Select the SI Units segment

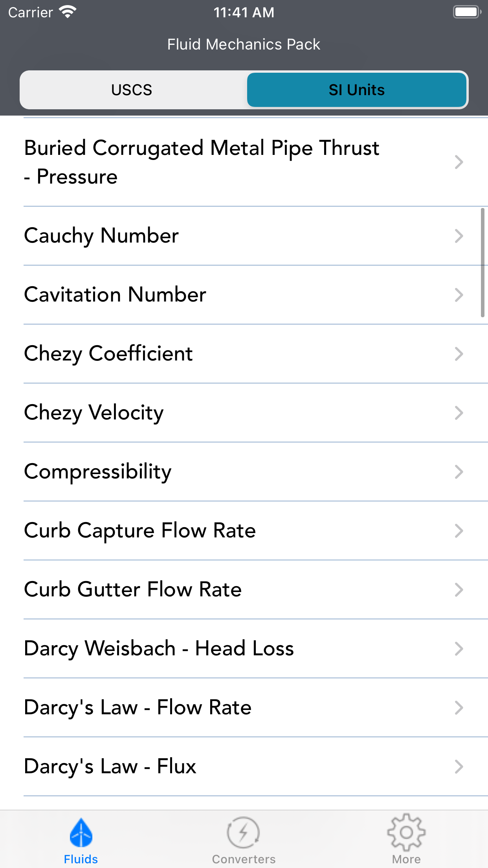point(356,90)
